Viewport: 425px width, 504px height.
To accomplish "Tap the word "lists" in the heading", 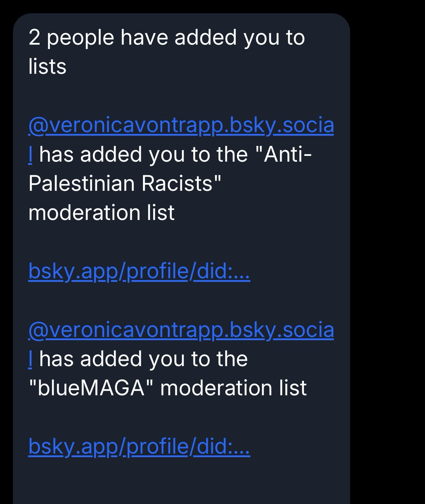I will 47,67.
